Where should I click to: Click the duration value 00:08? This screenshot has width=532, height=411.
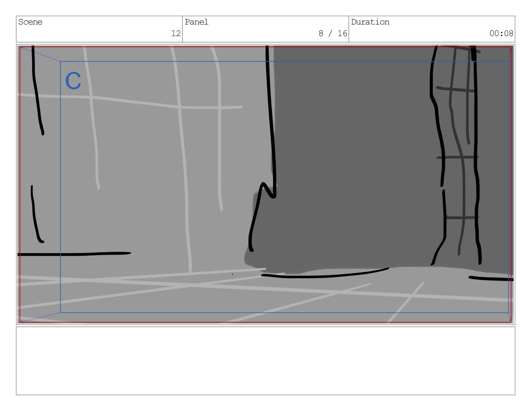pos(501,33)
